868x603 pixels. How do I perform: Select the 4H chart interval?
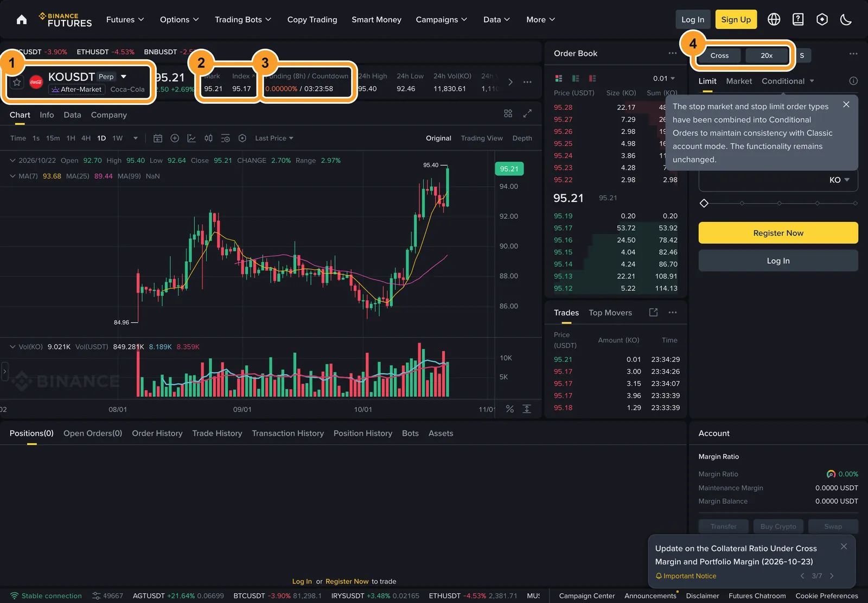click(x=86, y=138)
